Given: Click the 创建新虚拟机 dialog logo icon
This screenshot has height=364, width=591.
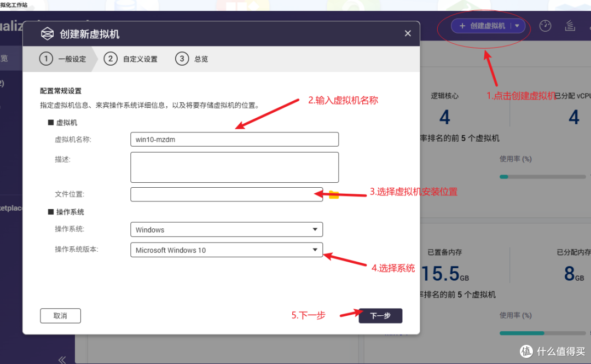Looking at the screenshot, I should tap(47, 33).
